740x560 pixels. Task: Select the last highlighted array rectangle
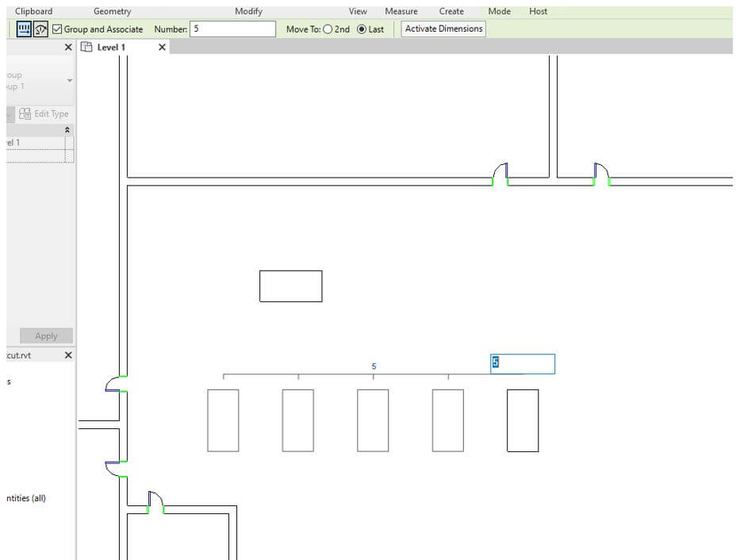(523, 421)
